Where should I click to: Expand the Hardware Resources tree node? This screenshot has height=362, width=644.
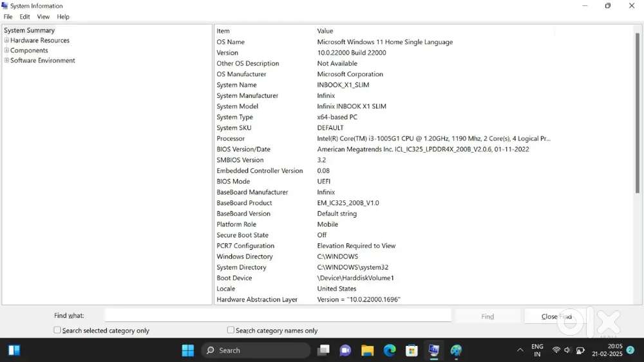(6, 41)
